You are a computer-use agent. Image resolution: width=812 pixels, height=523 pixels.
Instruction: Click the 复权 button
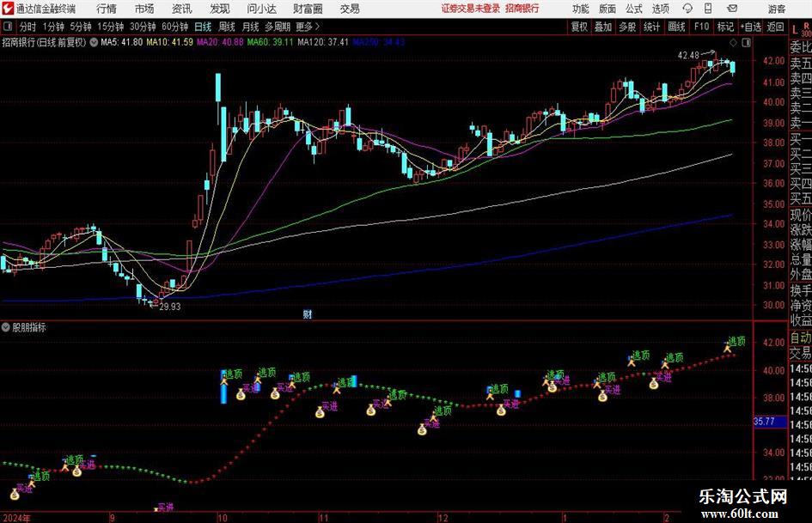pyautogui.click(x=579, y=27)
